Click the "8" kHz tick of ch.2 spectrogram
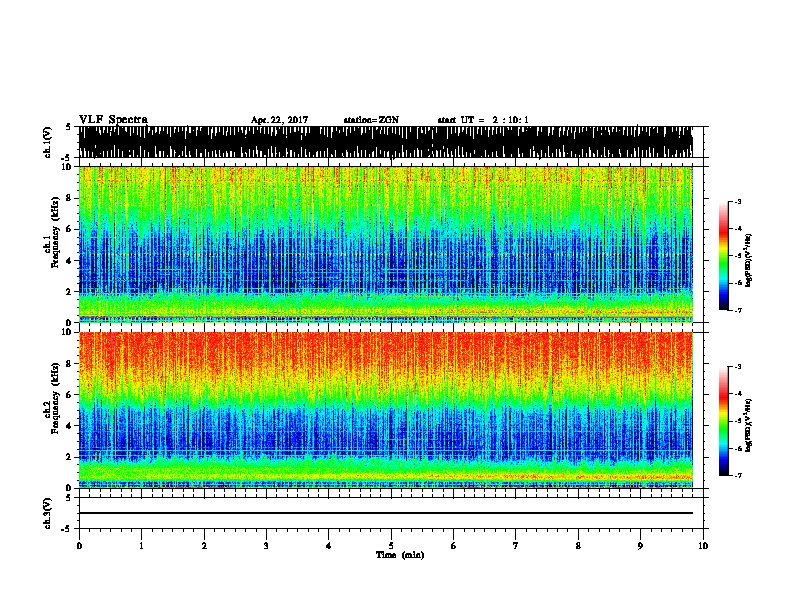Image resolution: width=792 pixels, height=612 pixels. tap(69, 364)
